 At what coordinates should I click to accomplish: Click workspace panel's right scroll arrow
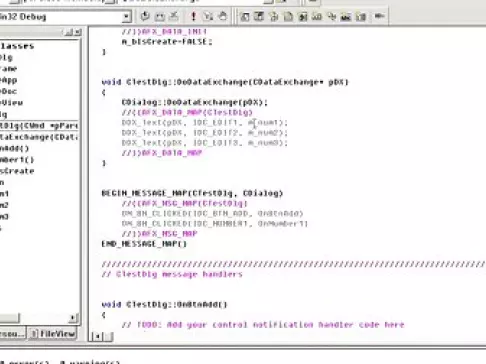[73, 318]
